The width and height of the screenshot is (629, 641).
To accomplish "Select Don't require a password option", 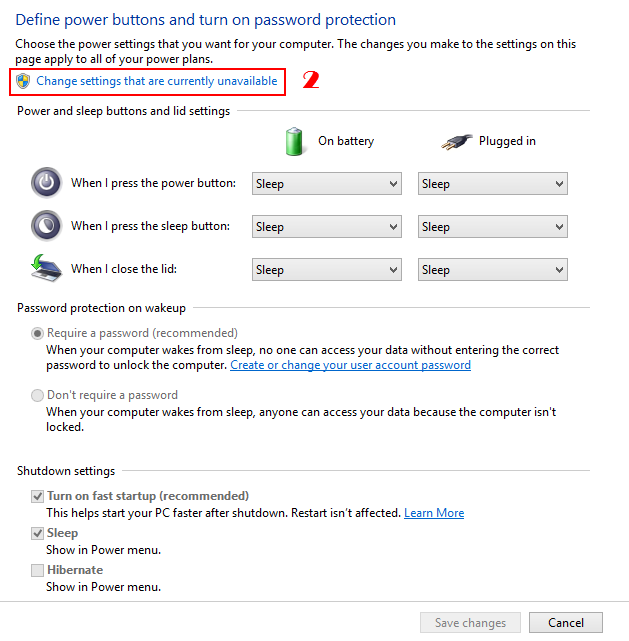I will pyautogui.click(x=38, y=395).
